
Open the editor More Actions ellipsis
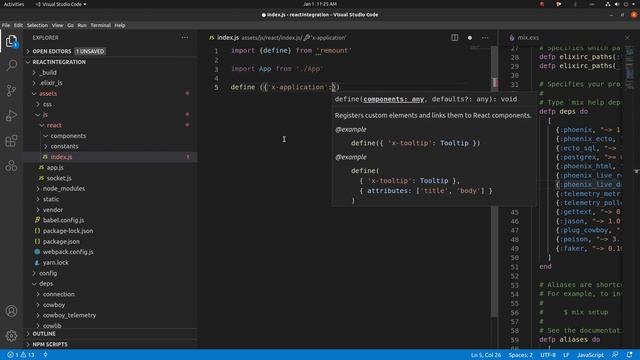click(485, 38)
